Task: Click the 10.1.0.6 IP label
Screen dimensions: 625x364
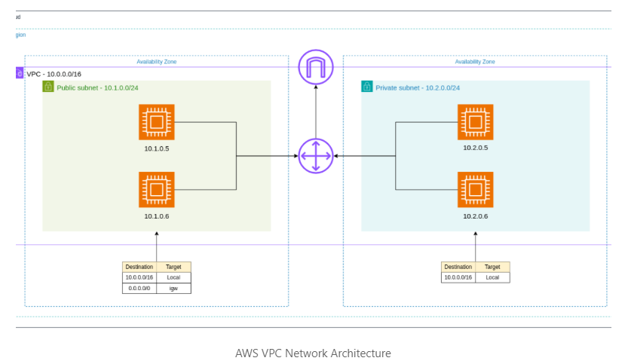Action: click(157, 216)
